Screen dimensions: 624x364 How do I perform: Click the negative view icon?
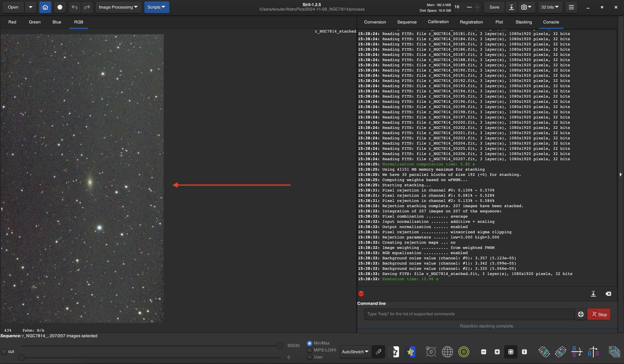click(x=395, y=352)
